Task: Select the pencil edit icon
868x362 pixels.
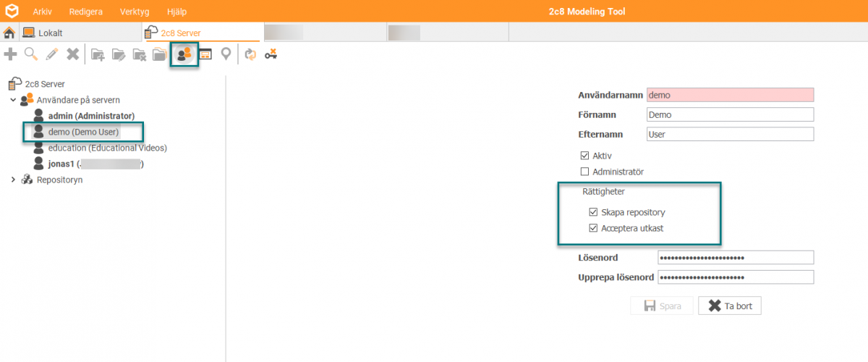Action: pos(52,54)
